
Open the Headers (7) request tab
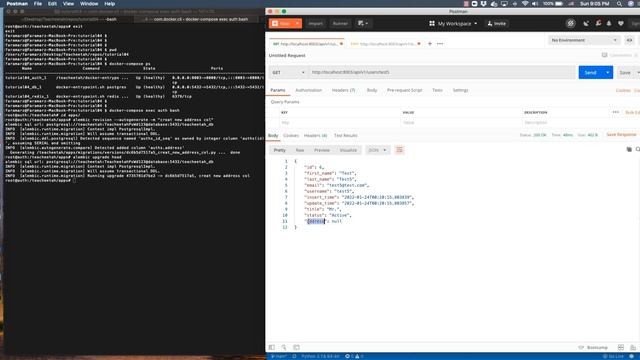pyautogui.click(x=343, y=90)
